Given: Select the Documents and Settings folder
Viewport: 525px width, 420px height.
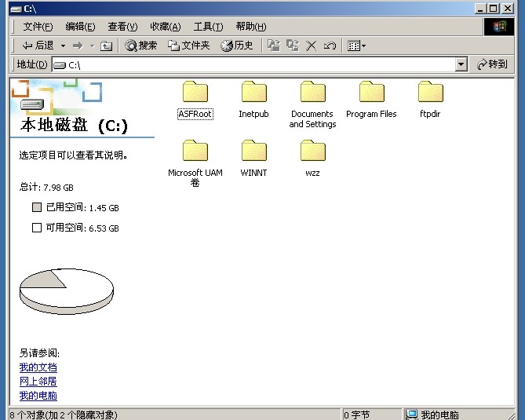Looking at the screenshot, I should click(312, 104).
